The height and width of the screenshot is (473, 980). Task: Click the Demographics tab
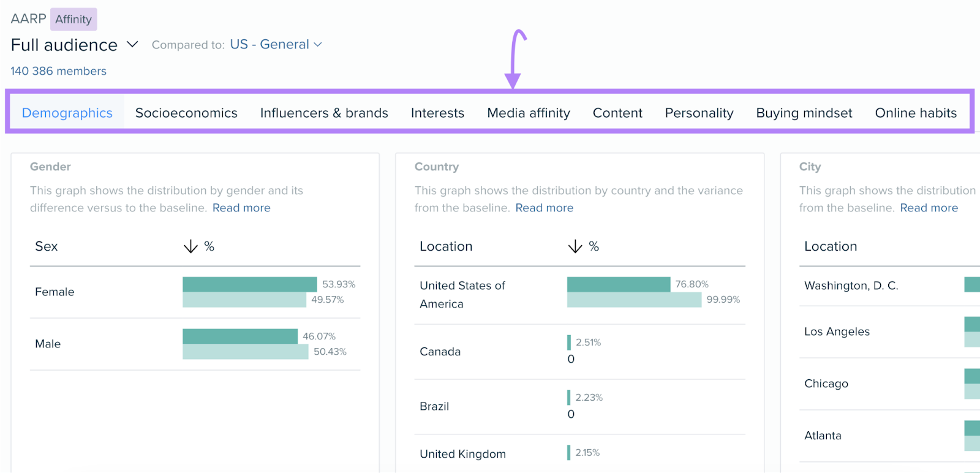click(67, 113)
